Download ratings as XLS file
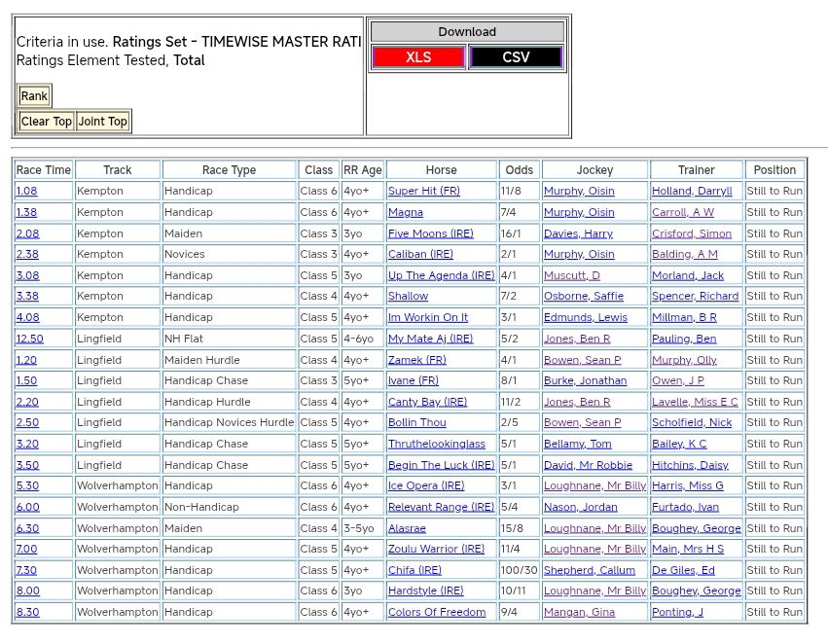This screenshot has height=644, width=828. pyautogui.click(x=418, y=57)
